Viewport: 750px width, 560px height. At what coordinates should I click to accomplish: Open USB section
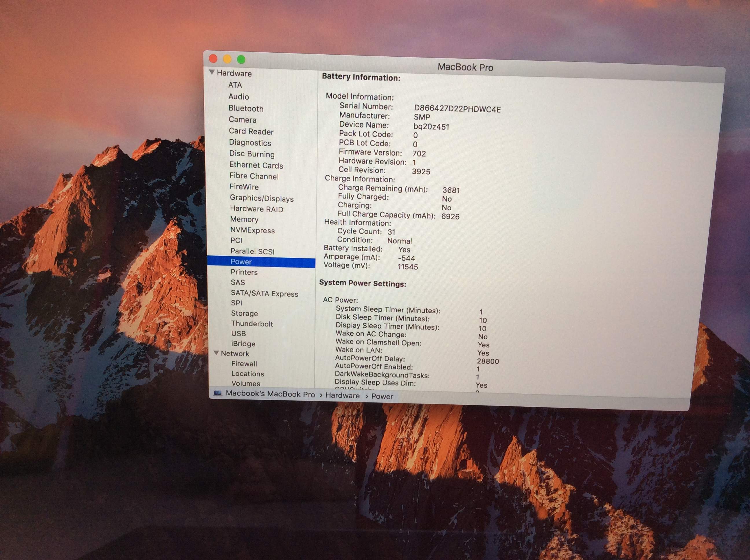click(239, 334)
